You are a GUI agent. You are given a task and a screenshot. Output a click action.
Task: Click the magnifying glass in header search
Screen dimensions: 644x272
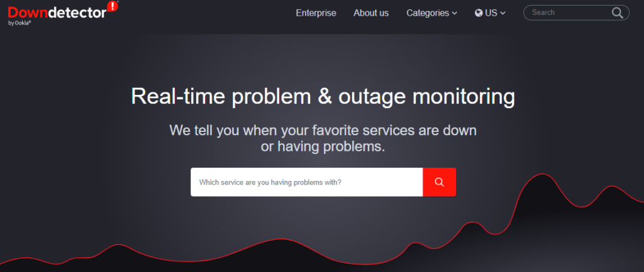pyautogui.click(x=617, y=13)
